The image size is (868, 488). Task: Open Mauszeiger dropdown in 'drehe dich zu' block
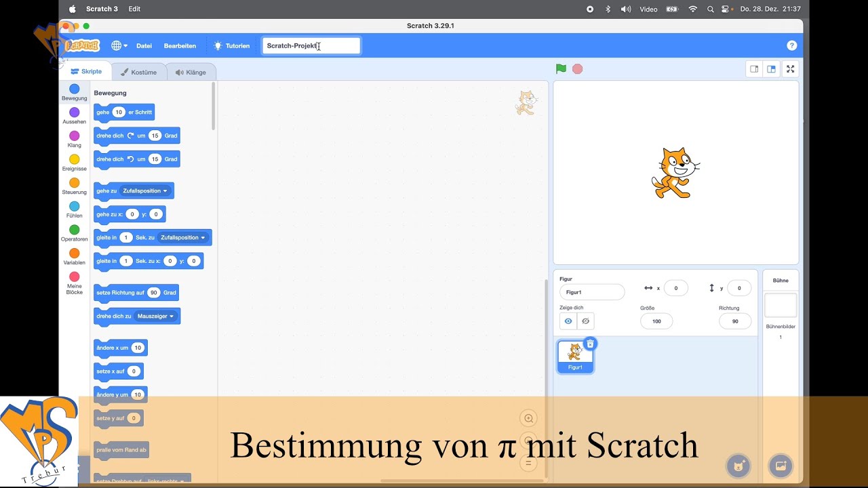coord(156,316)
